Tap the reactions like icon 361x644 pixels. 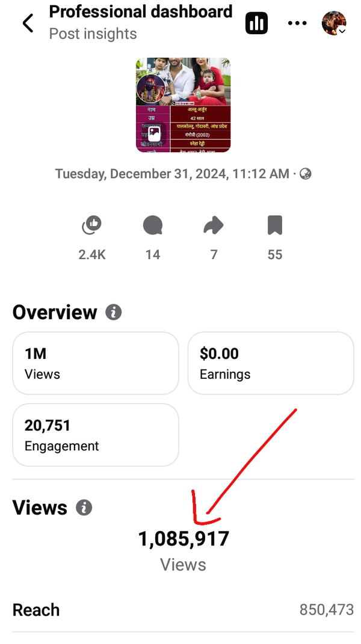pyautogui.click(x=92, y=226)
